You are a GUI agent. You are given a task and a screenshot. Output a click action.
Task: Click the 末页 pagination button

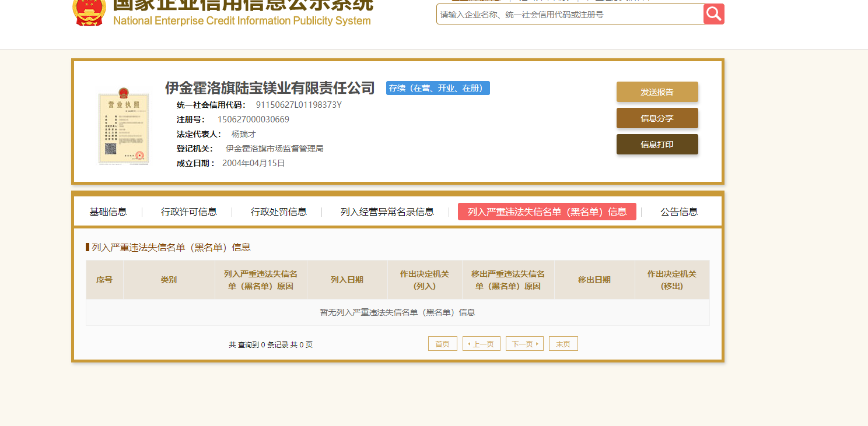[563, 344]
